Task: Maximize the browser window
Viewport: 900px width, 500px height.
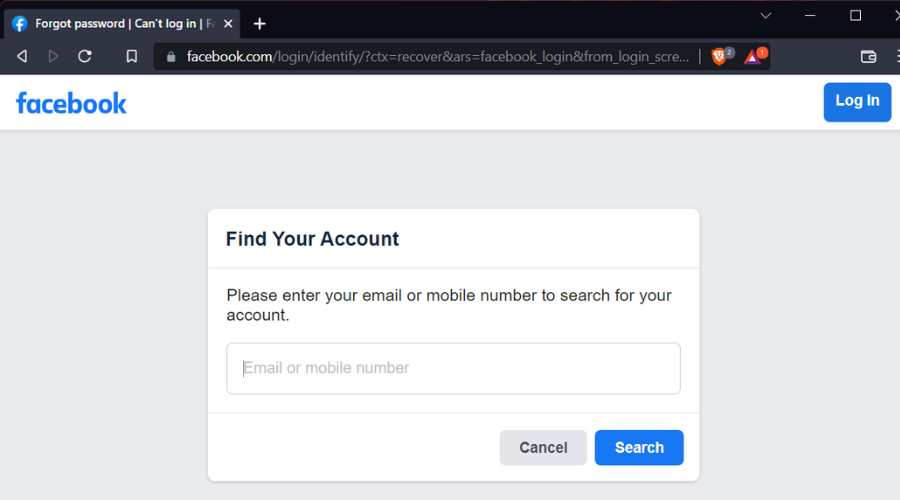Action: [x=855, y=15]
